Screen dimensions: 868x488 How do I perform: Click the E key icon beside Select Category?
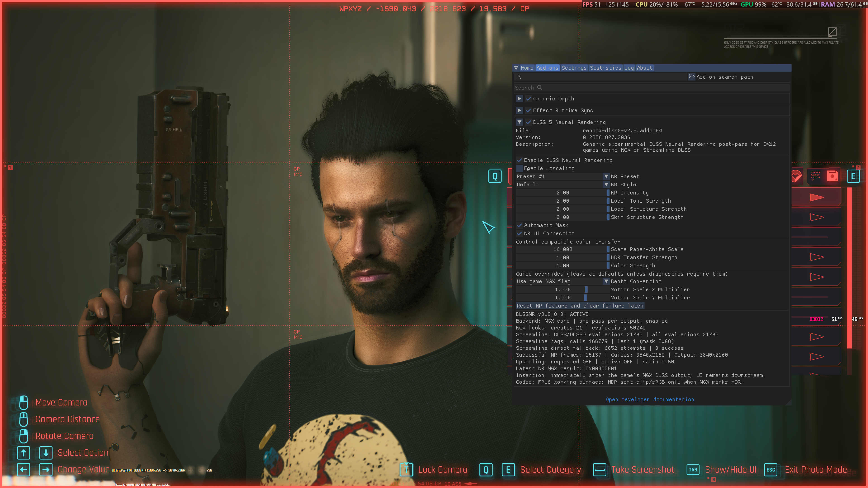[x=508, y=469]
